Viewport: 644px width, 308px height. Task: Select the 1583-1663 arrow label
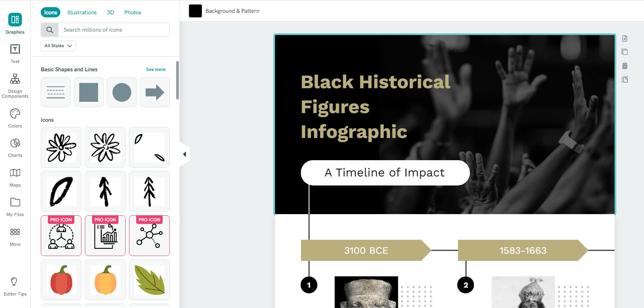pyautogui.click(x=523, y=250)
